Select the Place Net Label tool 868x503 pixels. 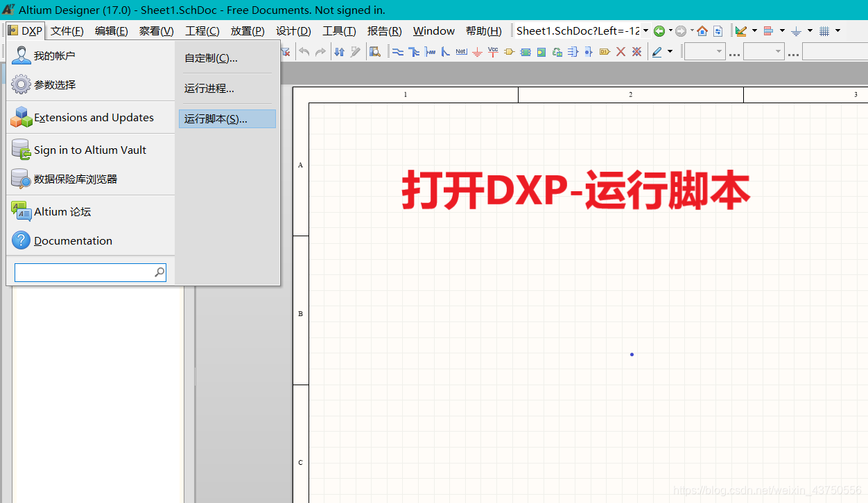(462, 51)
